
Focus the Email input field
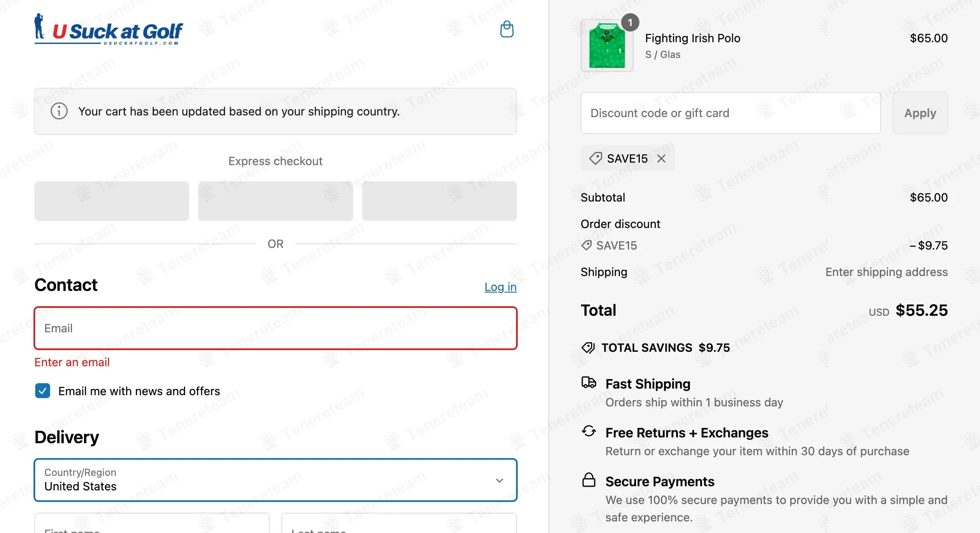point(276,328)
